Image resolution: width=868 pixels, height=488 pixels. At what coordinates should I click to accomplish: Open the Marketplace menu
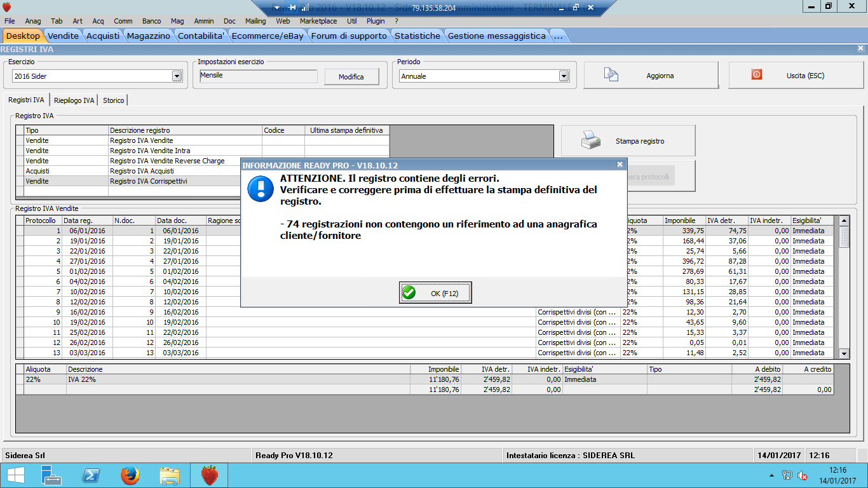tap(318, 21)
